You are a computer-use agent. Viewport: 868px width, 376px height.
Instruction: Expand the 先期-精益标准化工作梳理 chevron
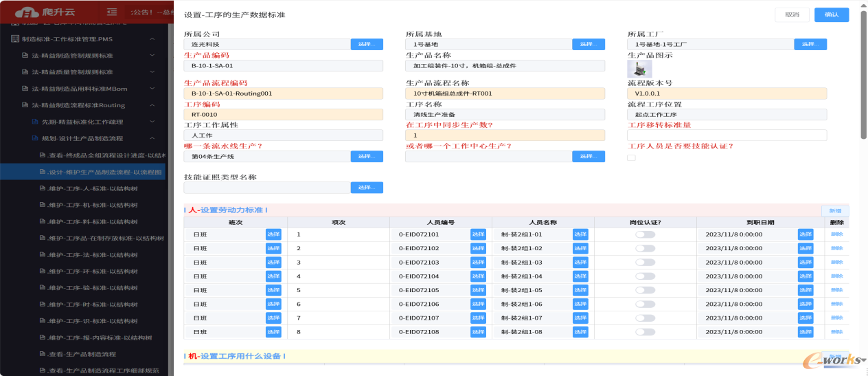[x=152, y=122]
